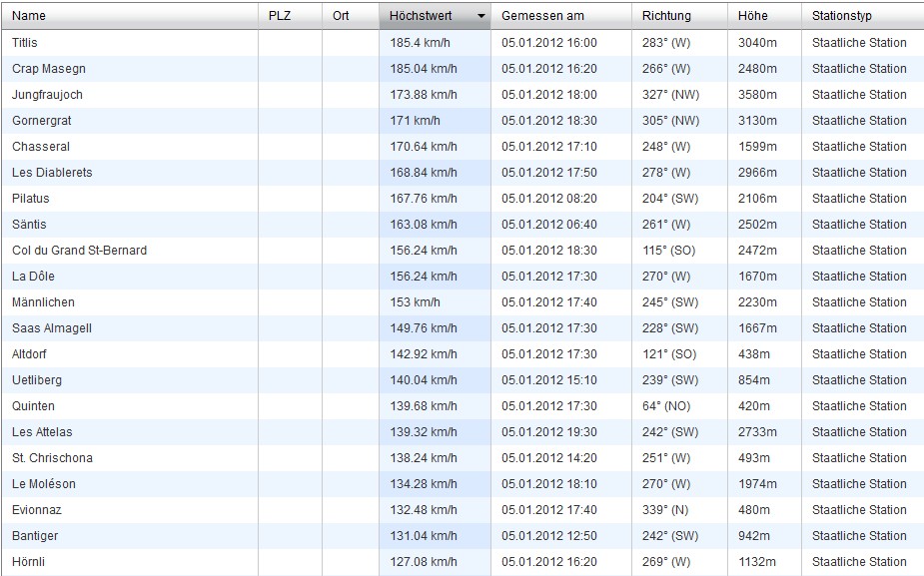Click the Stationstyp column header

tap(842, 16)
